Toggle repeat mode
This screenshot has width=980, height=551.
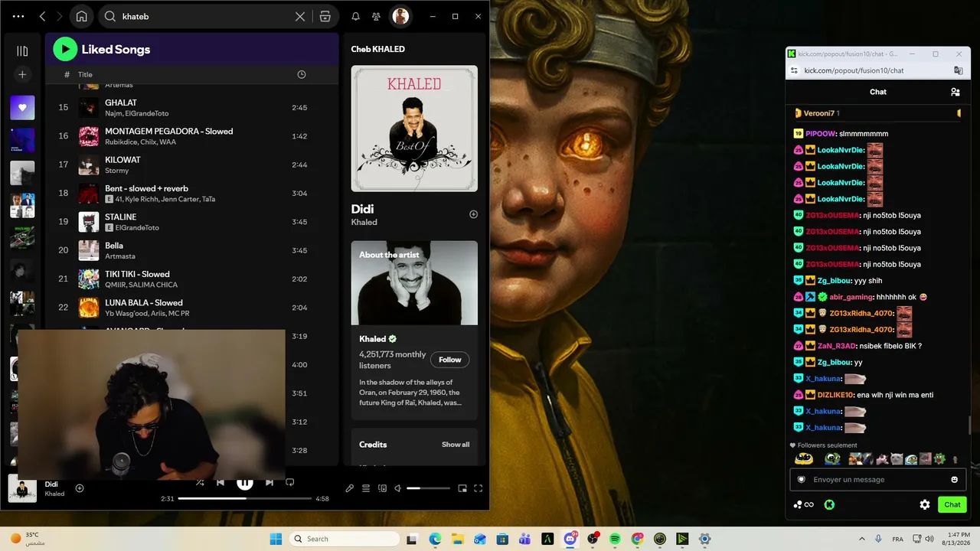coord(289,483)
